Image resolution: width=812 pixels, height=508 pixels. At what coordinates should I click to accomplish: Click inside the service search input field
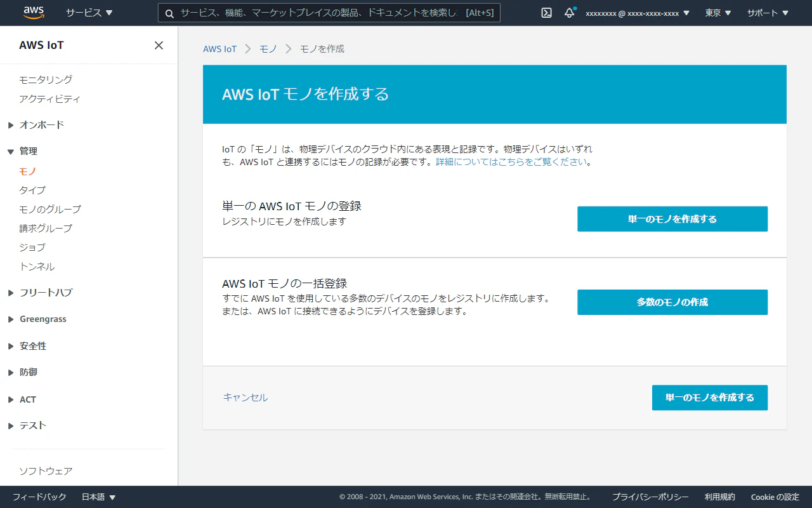pyautogui.click(x=317, y=12)
